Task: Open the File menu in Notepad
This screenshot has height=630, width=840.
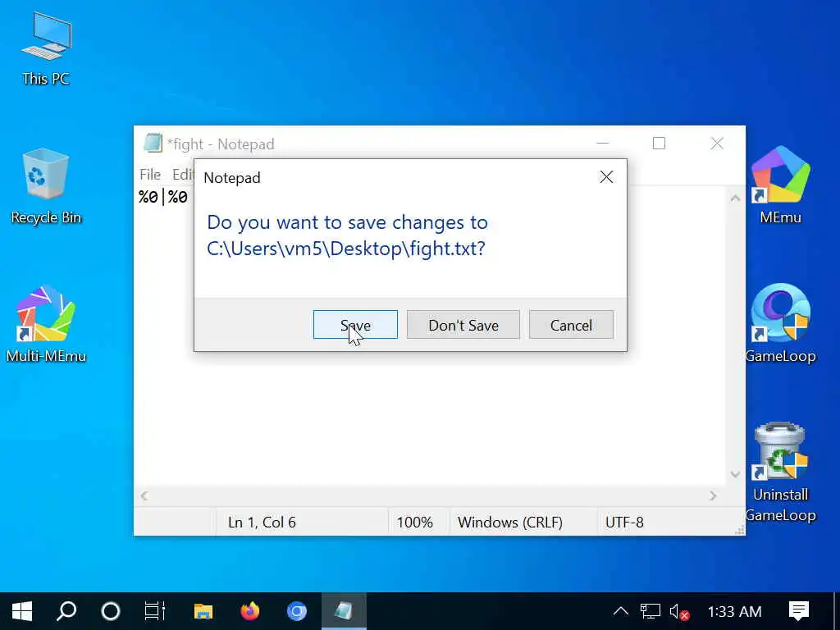Action: pos(150,175)
